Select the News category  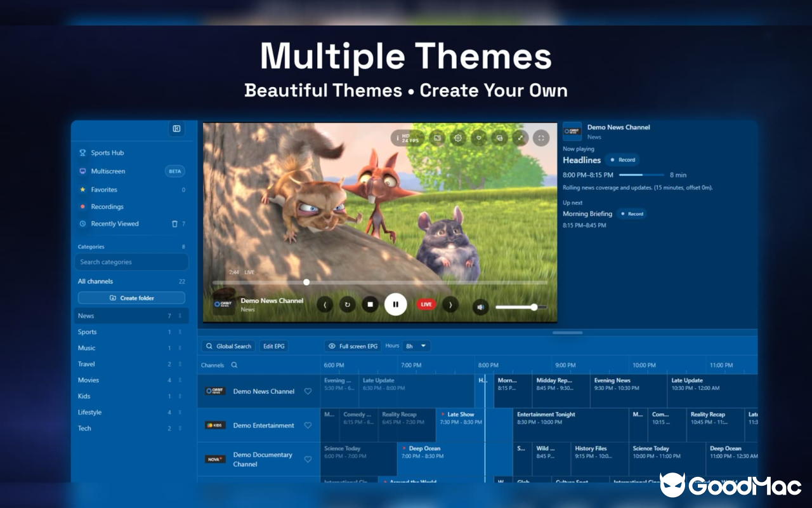[x=131, y=316]
